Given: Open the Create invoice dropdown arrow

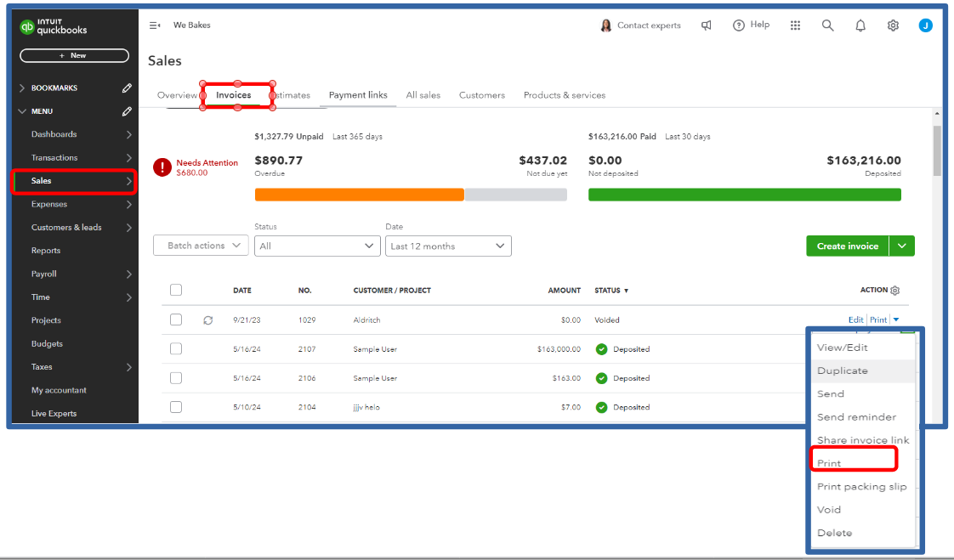Looking at the screenshot, I should click(x=901, y=245).
